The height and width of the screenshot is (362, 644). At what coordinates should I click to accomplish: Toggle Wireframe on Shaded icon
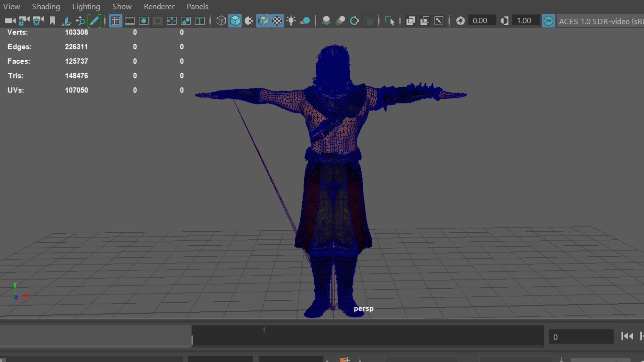(263, 21)
